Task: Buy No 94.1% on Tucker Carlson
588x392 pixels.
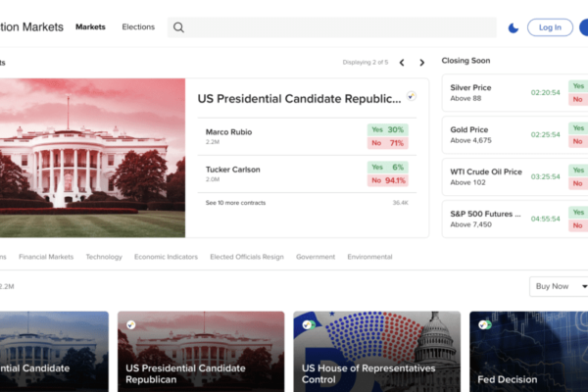Action: [x=388, y=180]
